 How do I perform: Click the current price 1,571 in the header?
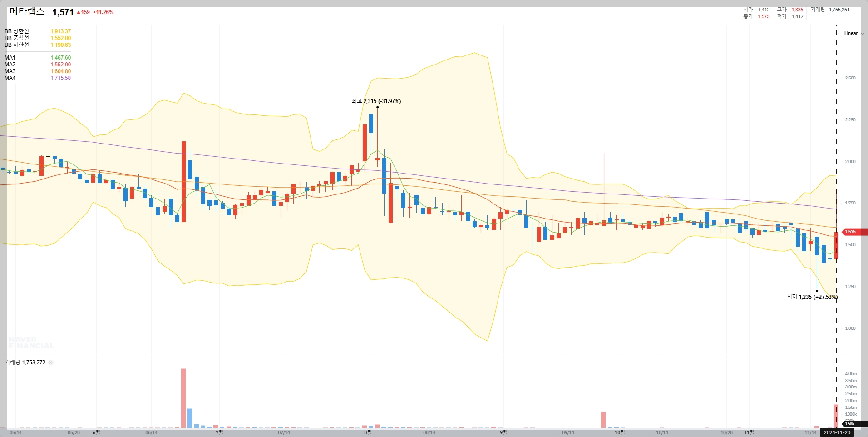tap(63, 12)
